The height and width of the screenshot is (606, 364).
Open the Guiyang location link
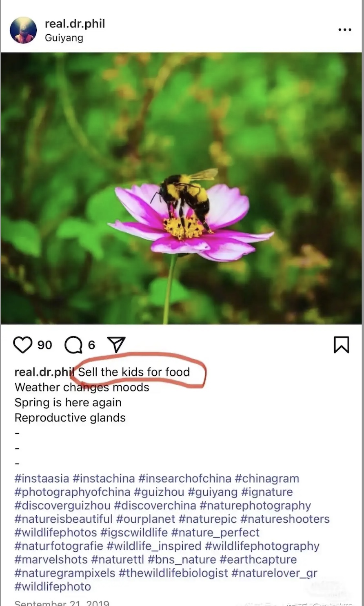(x=64, y=38)
